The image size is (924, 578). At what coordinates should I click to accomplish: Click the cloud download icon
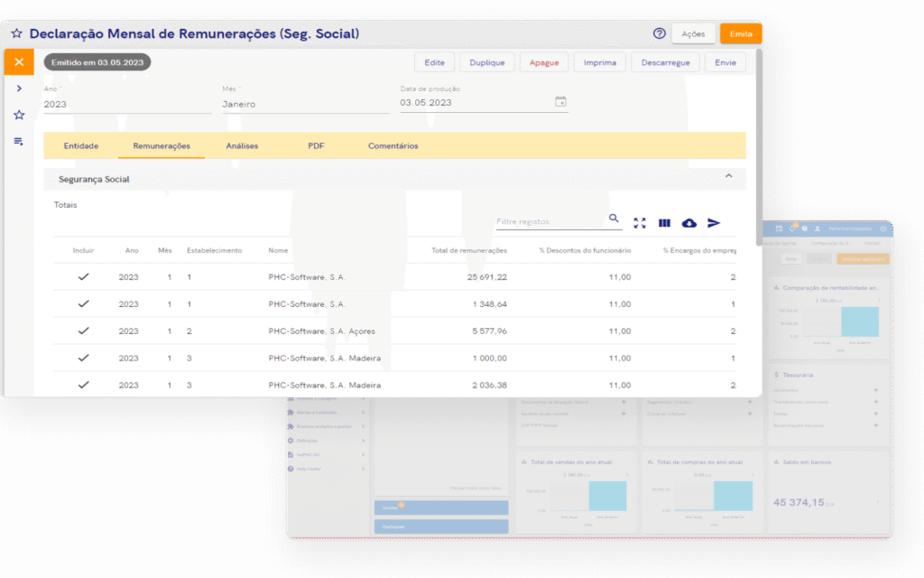pos(689,223)
